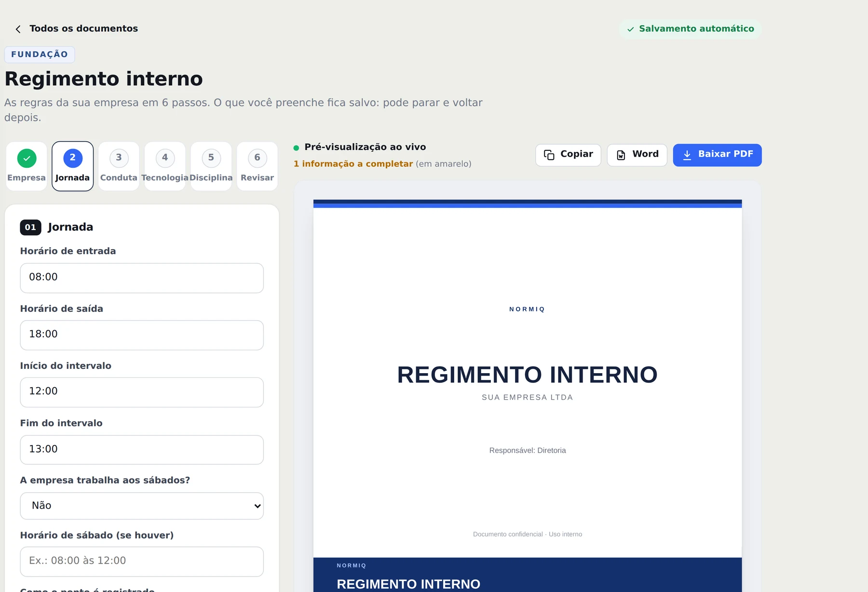
Task: Click Pré-visualização ao vivo heading
Action: point(365,147)
